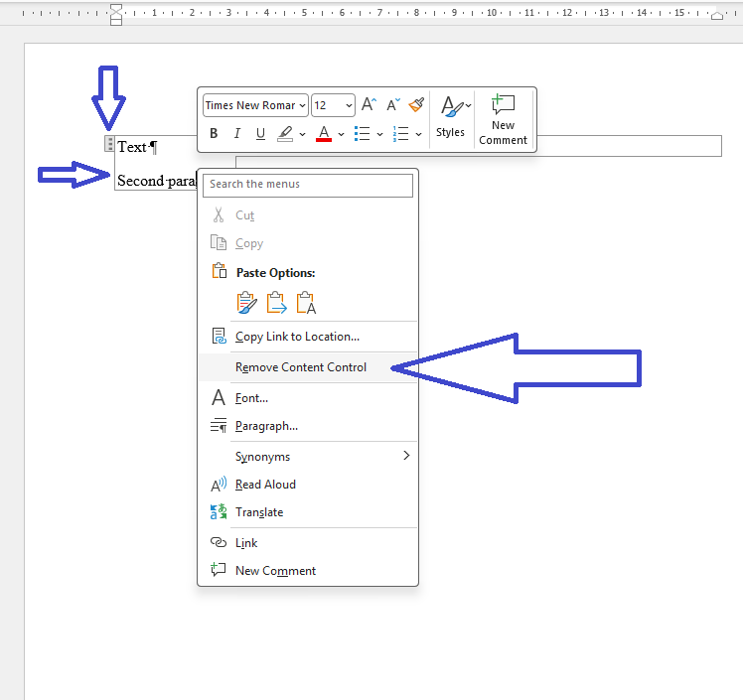Select Translate in context menu
Screen dimensions: 743x700
pos(308,512)
